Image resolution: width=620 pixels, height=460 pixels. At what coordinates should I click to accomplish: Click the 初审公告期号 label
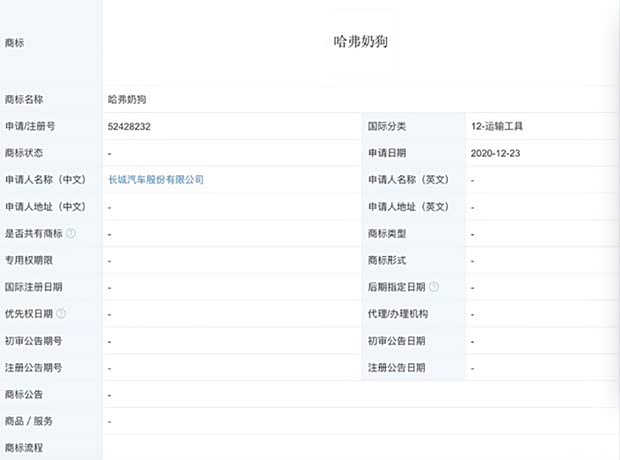coord(34,341)
